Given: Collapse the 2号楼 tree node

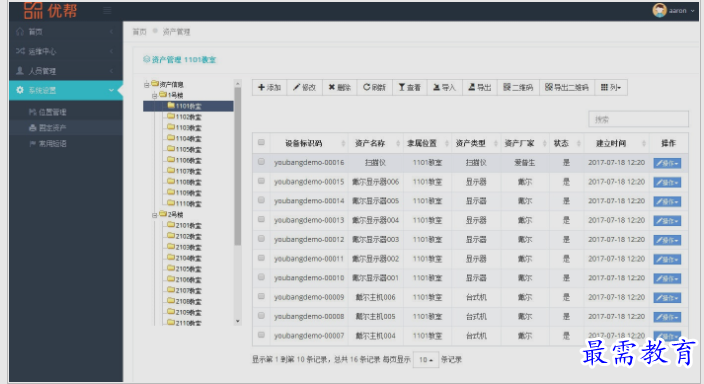Looking at the screenshot, I should pos(154,215).
